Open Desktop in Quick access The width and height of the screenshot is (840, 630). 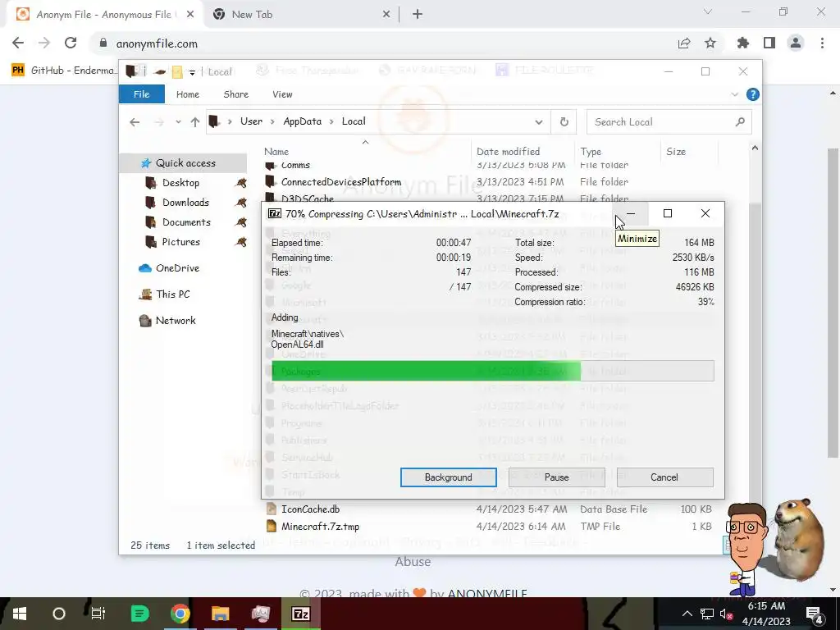[x=180, y=183]
